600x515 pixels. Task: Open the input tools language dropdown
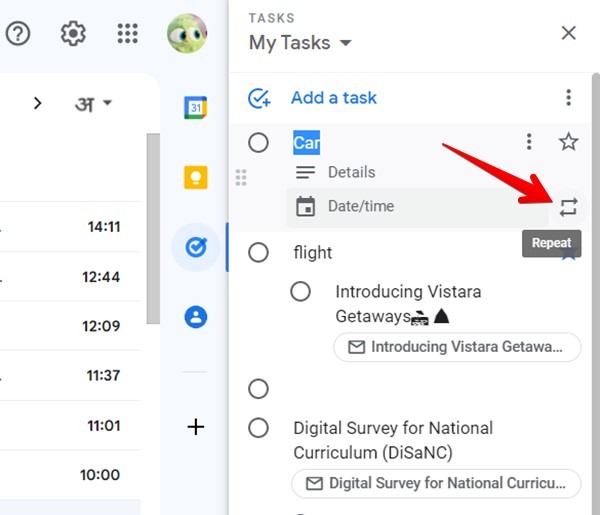click(x=93, y=104)
